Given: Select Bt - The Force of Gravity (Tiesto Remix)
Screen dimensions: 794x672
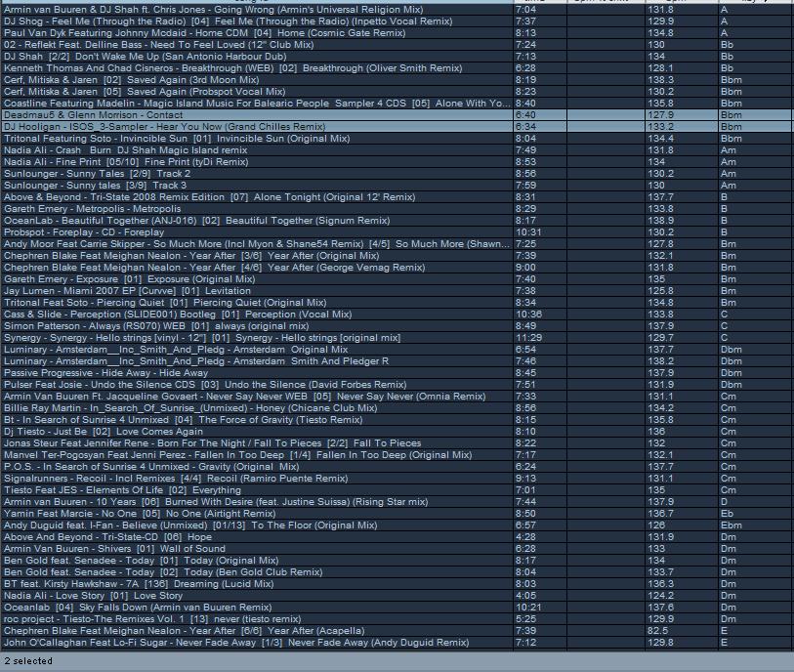Looking at the screenshot, I should point(397,419).
